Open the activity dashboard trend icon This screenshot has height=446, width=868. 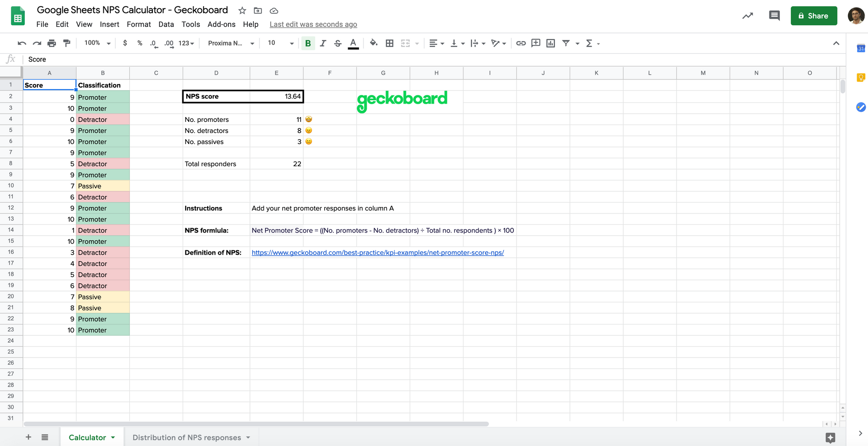click(747, 16)
